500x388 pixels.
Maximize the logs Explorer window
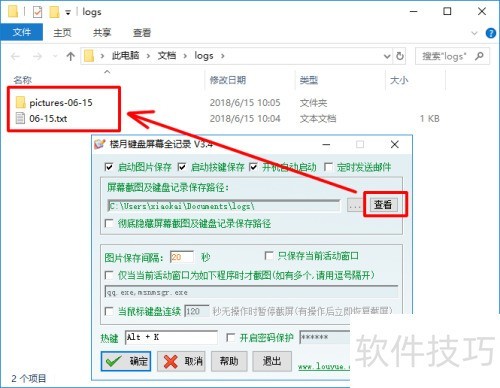447,12
